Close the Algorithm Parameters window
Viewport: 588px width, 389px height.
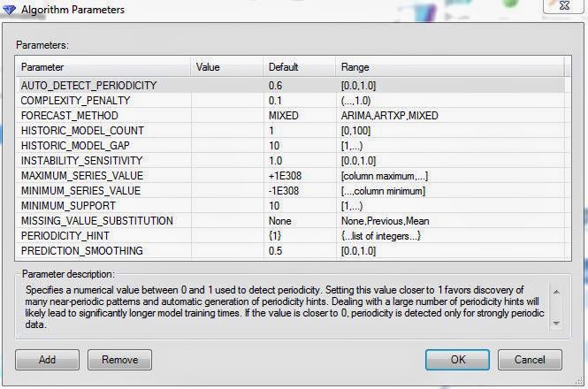coord(563,5)
